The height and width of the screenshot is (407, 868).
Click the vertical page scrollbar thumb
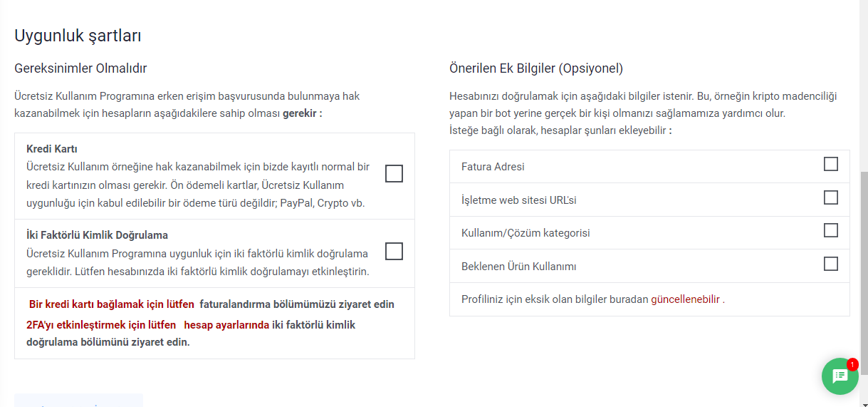864,272
